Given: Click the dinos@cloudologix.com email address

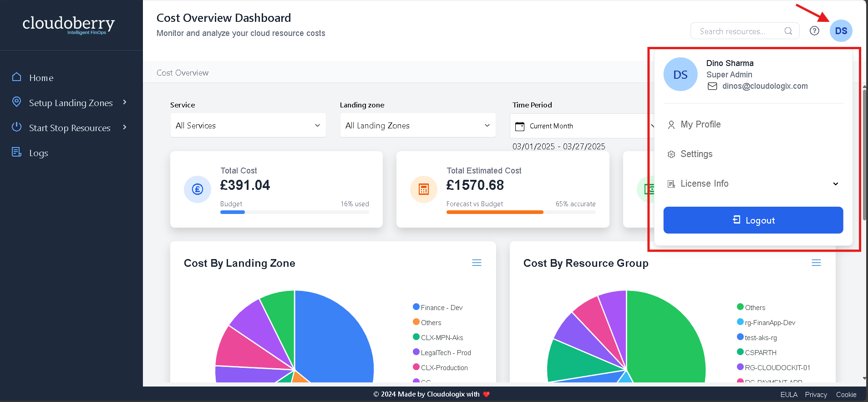Looking at the screenshot, I should point(765,86).
